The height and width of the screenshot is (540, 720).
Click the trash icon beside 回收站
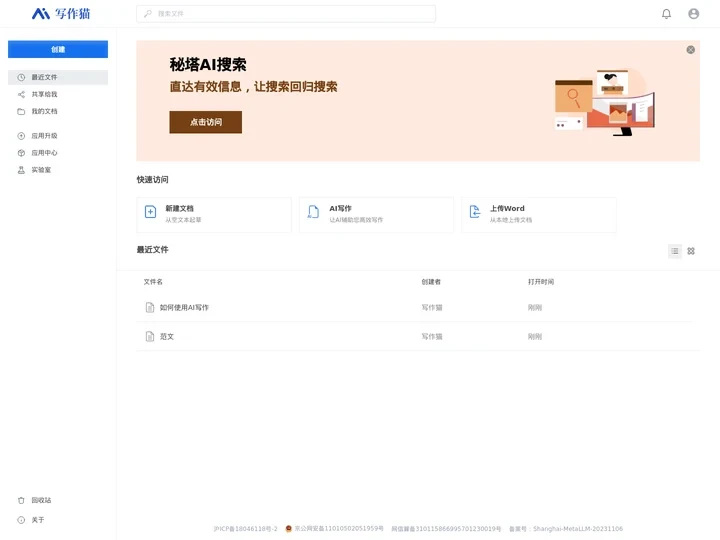(x=21, y=501)
